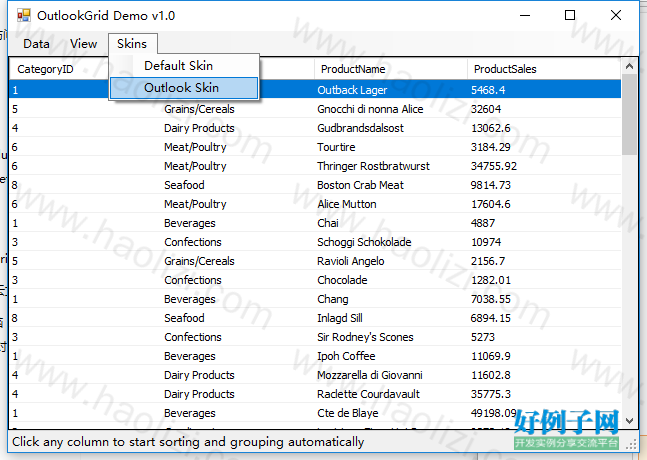Screen dimensions: 647x460
Task: Click the 7038.55 sales value
Action: pyautogui.click(x=491, y=299)
